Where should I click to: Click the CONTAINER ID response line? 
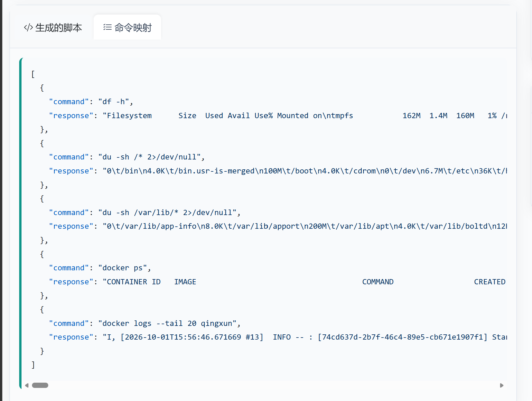pos(278,282)
